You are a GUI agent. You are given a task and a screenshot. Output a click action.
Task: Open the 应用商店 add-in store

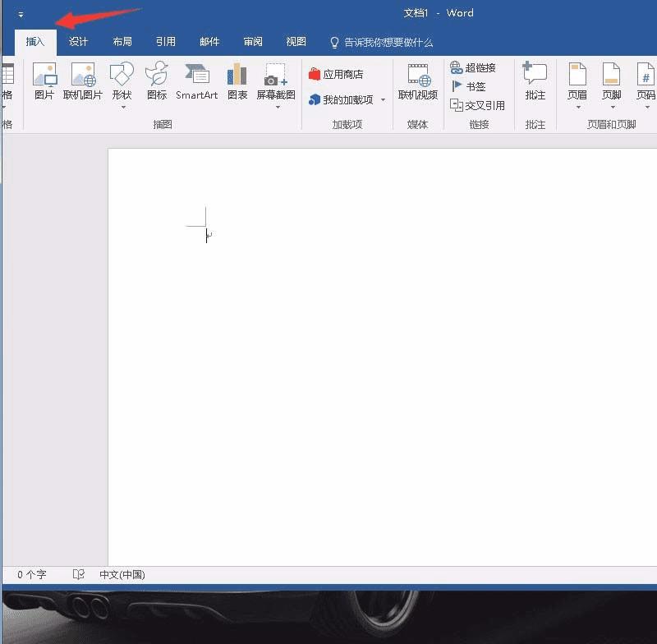336,74
